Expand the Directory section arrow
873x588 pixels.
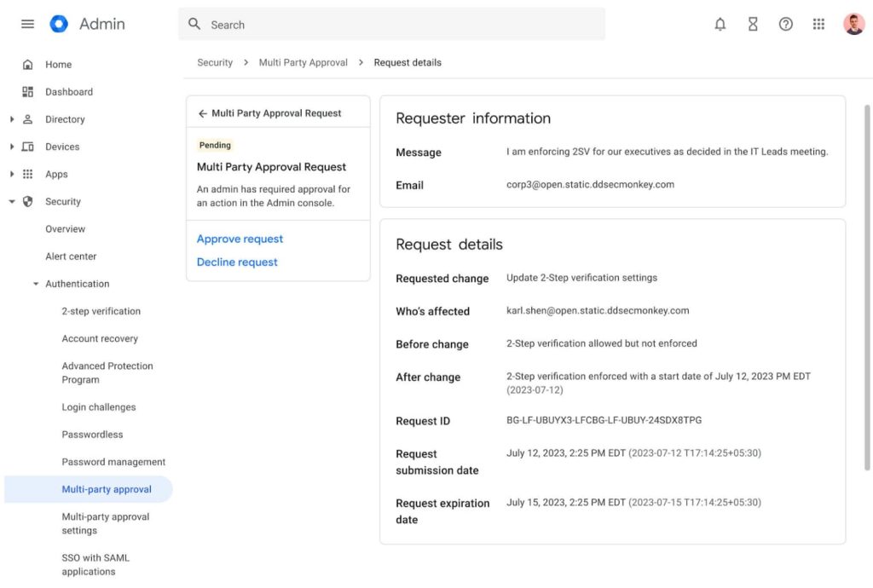pos(12,119)
